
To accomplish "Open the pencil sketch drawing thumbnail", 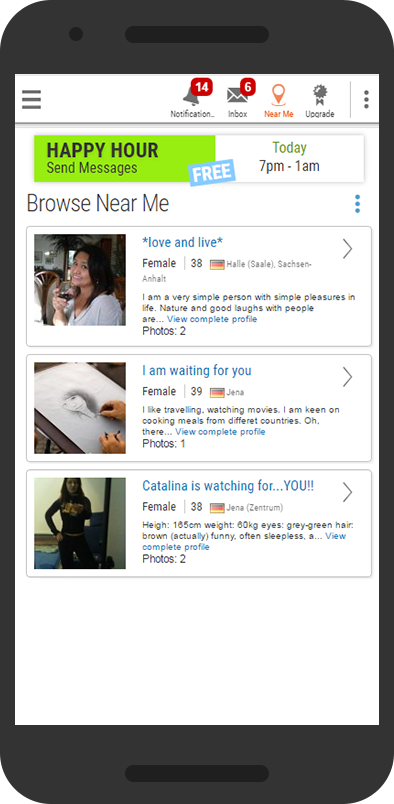I will (80, 408).
